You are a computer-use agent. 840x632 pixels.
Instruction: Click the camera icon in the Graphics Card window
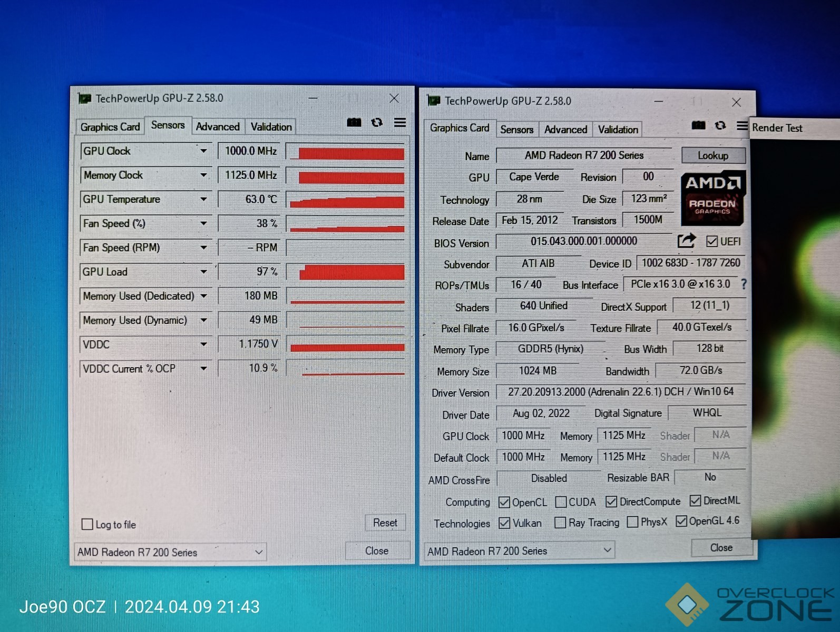pyautogui.click(x=698, y=125)
